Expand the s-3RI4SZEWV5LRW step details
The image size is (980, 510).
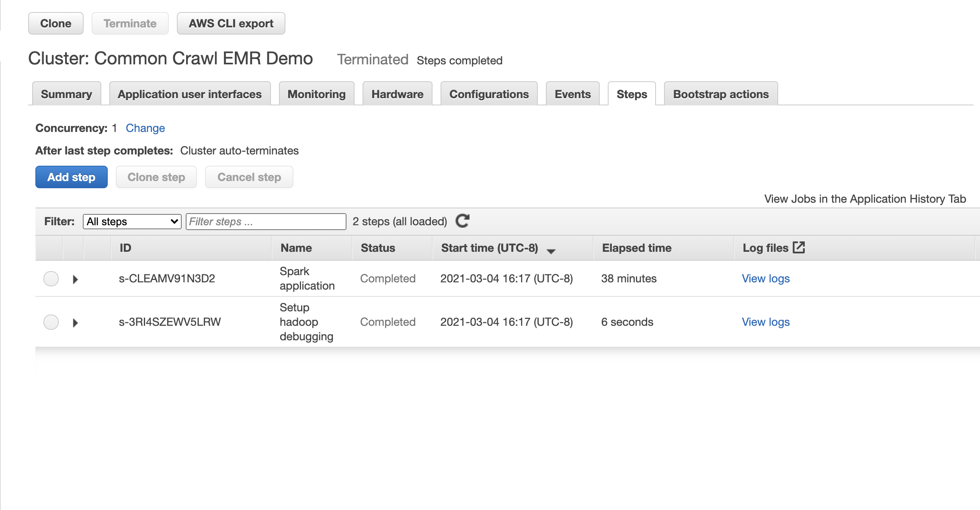pyautogui.click(x=75, y=323)
